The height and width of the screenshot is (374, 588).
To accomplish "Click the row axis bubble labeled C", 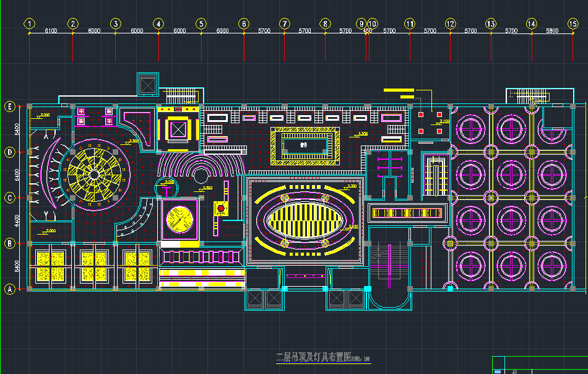I will pos(10,198).
